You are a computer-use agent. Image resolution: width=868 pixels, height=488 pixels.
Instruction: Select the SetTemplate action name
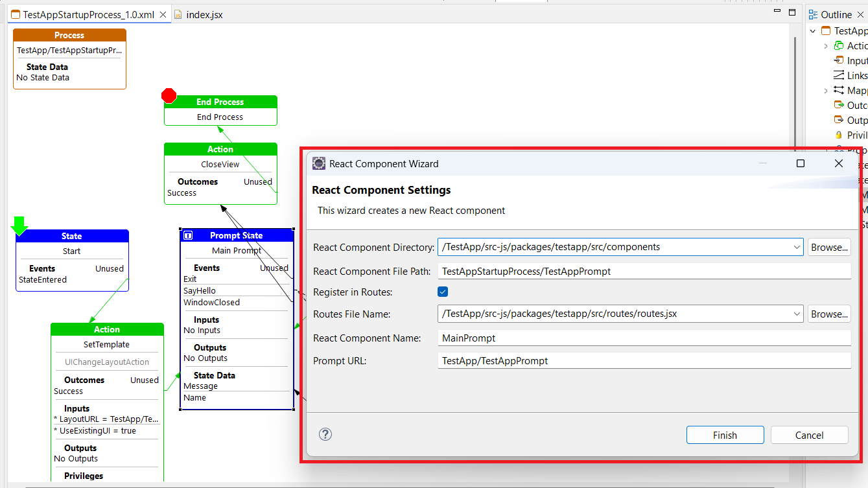(x=106, y=344)
